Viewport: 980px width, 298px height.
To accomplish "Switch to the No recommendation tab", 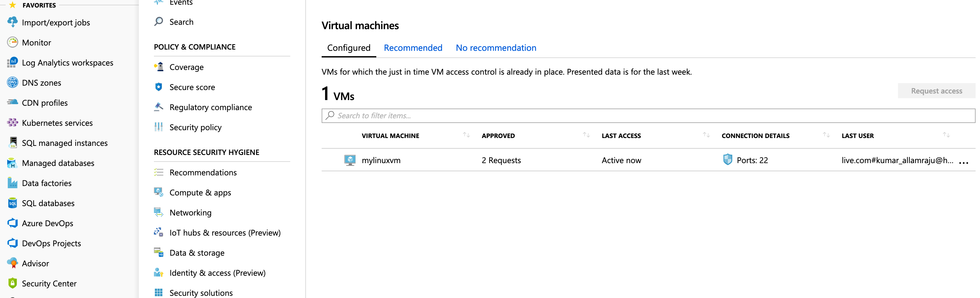I will pos(496,48).
